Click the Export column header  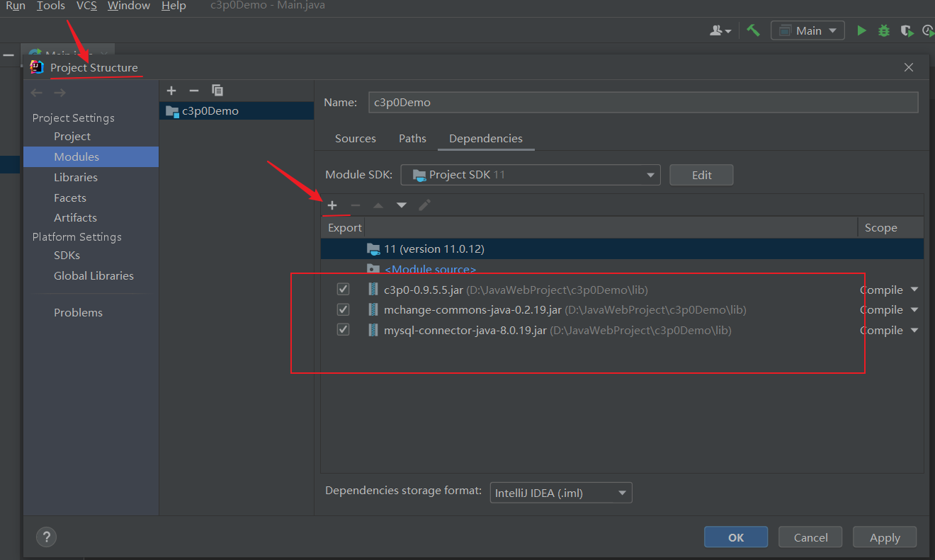344,227
